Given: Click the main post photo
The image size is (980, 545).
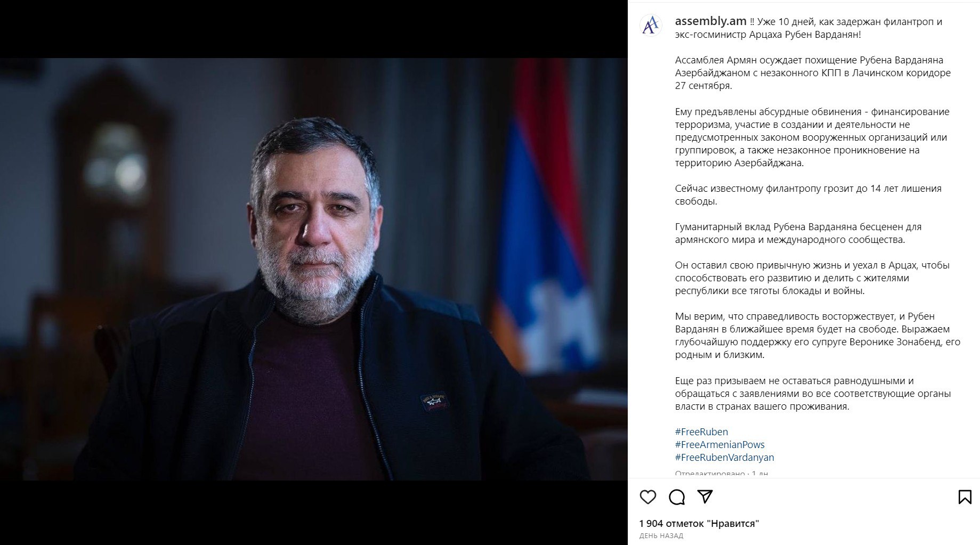Looking at the screenshot, I should [x=313, y=269].
